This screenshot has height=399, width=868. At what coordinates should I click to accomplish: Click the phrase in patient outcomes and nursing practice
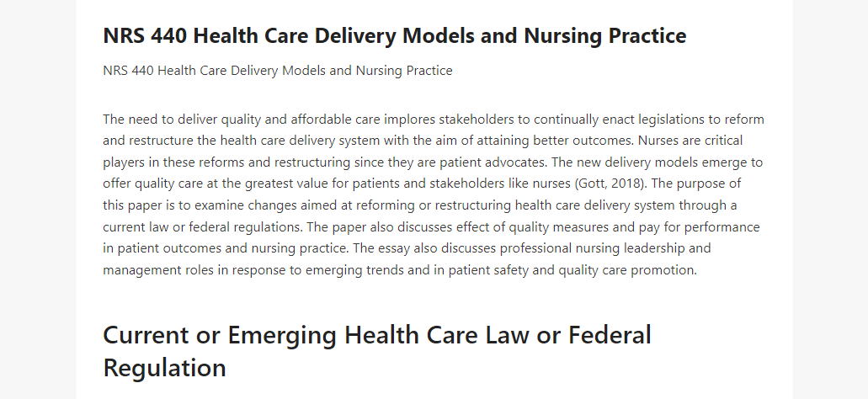[225, 248]
